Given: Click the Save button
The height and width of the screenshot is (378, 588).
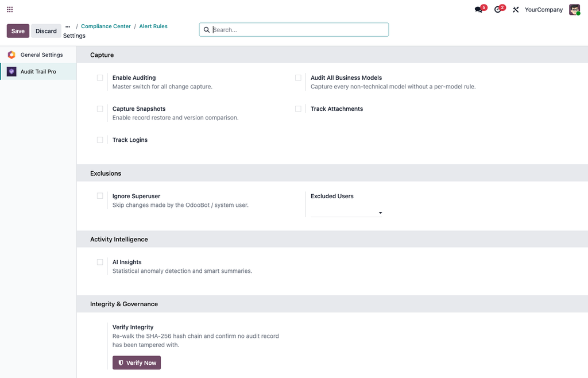Looking at the screenshot, I should coord(18,31).
